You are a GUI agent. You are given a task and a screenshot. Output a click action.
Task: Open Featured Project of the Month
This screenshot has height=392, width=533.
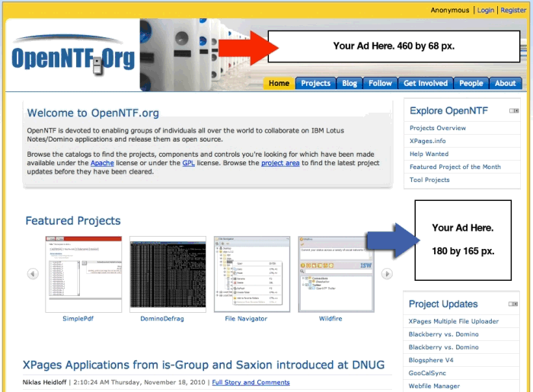click(x=455, y=167)
